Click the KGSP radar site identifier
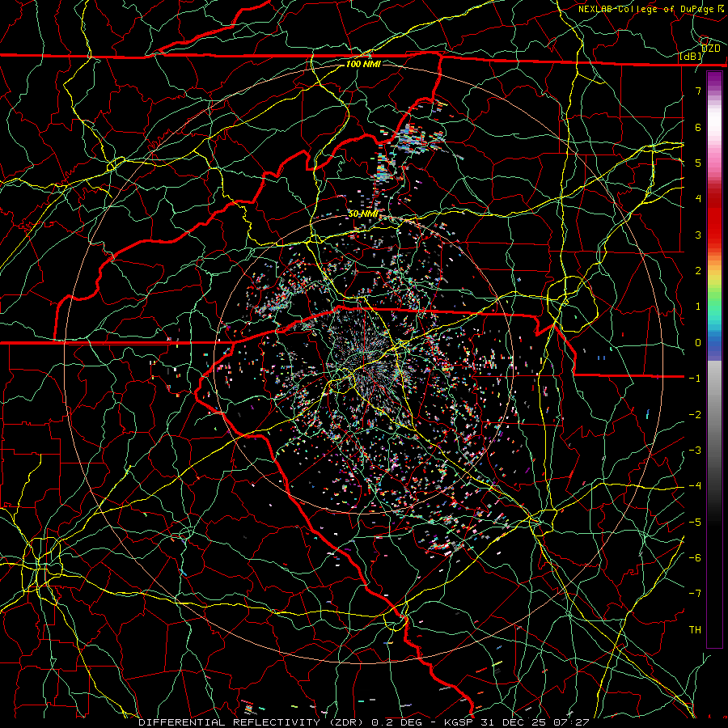This screenshot has height=728, width=728. [460, 722]
